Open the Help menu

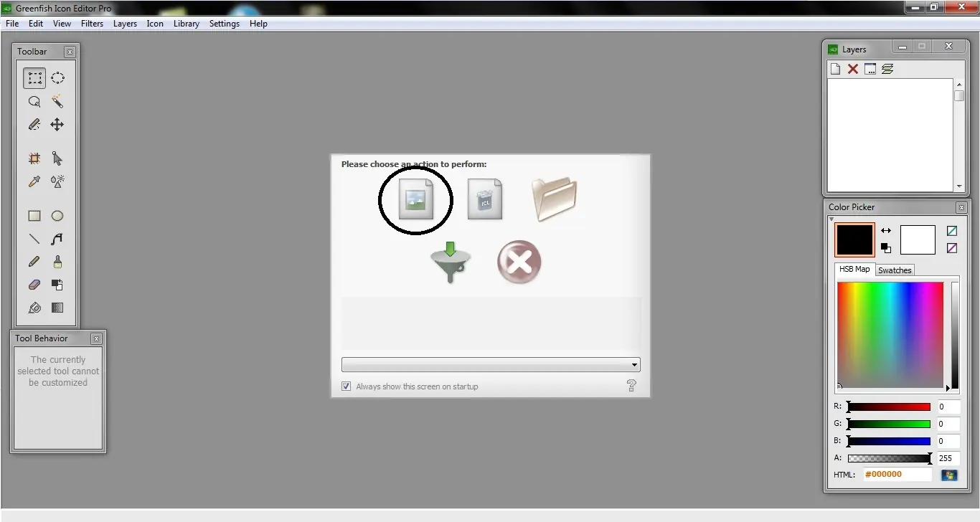[258, 24]
